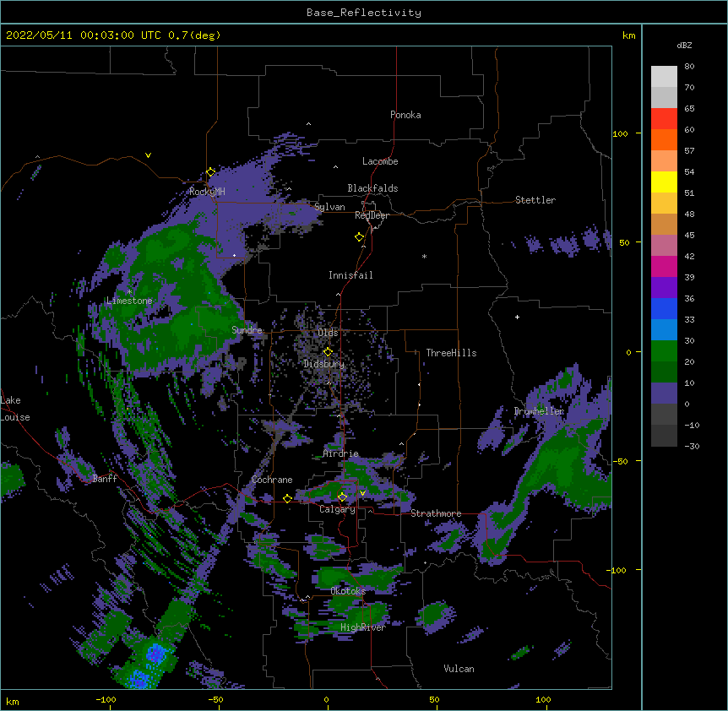Select the slate purple swatch between 10 and 0
728x711 pixels.
(x=664, y=393)
